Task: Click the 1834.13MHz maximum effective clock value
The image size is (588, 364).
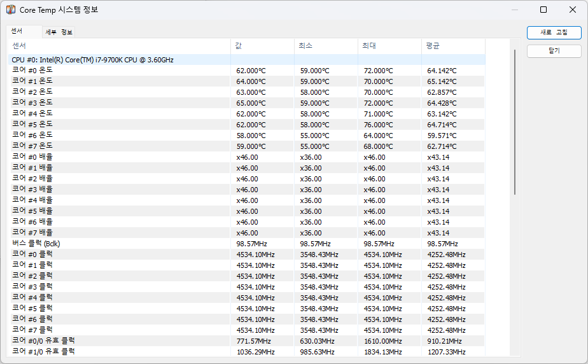Action: 383,352
